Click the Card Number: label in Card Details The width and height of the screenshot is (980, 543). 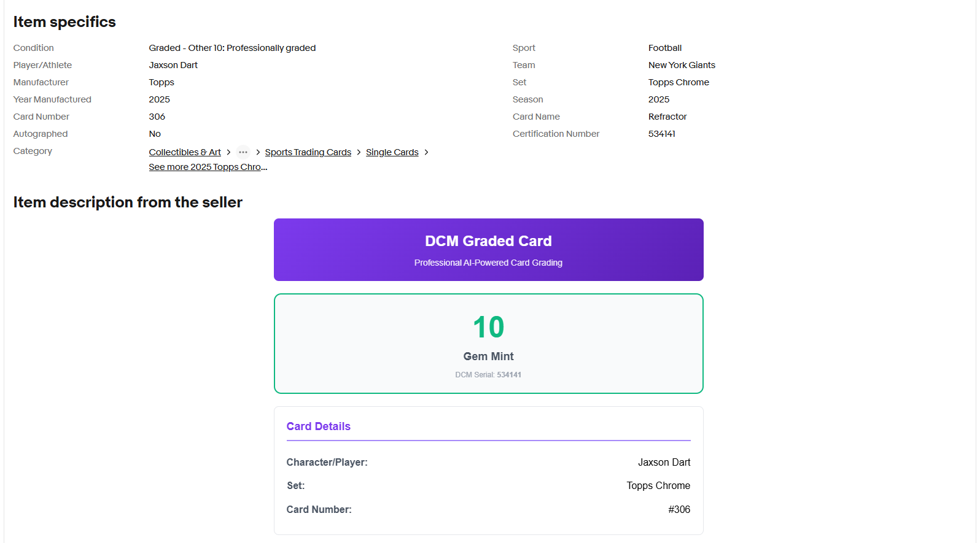tap(319, 510)
